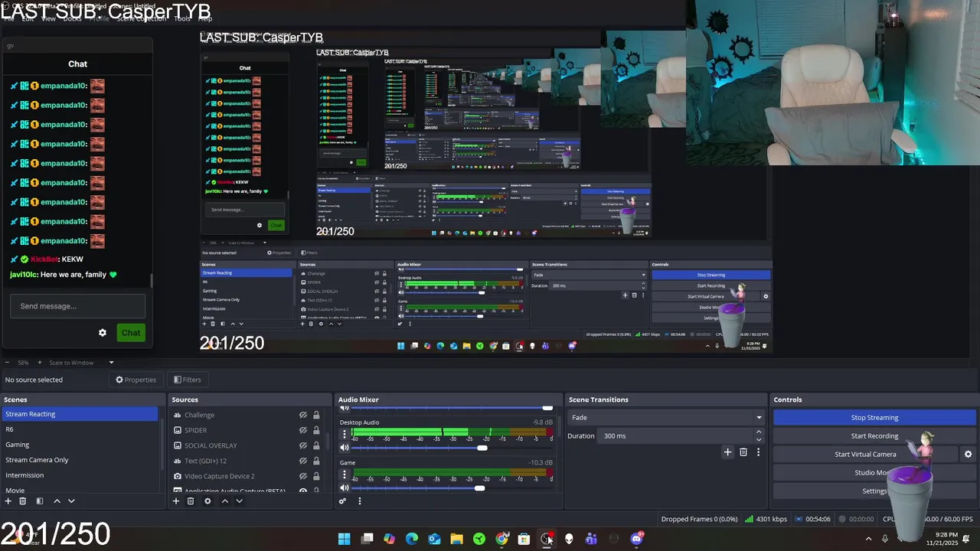This screenshot has height=551, width=980.
Task: Remove transition using Scene Transitions trash icon
Action: click(x=743, y=452)
